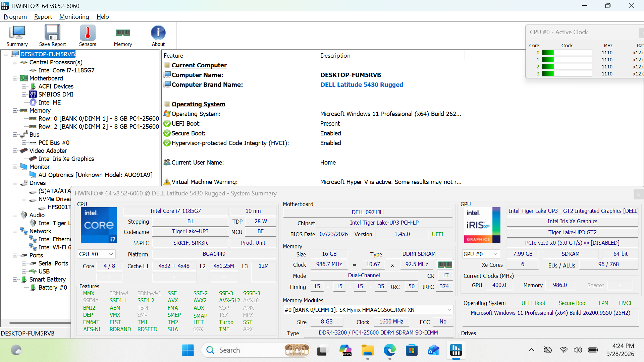The width and height of the screenshot is (644, 362).
Task: Select Row 0 BANK 0/DIMM 1 memory
Action: [x=99, y=118]
